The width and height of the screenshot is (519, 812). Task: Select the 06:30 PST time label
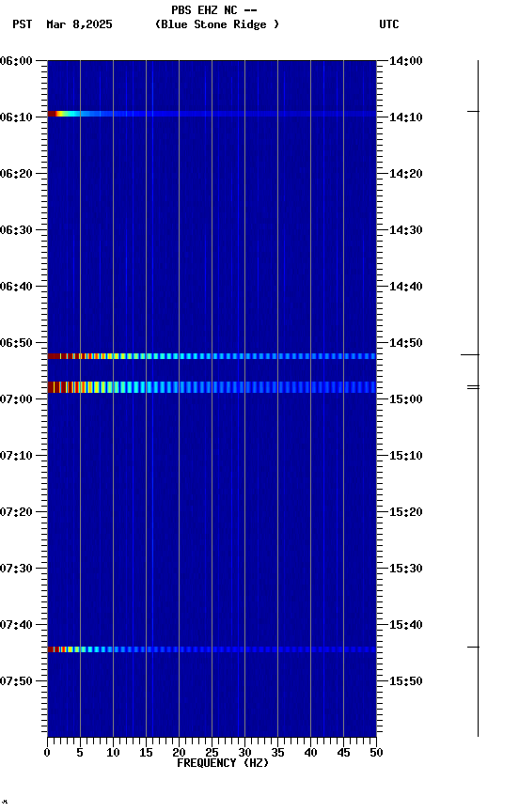tap(16, 230)
